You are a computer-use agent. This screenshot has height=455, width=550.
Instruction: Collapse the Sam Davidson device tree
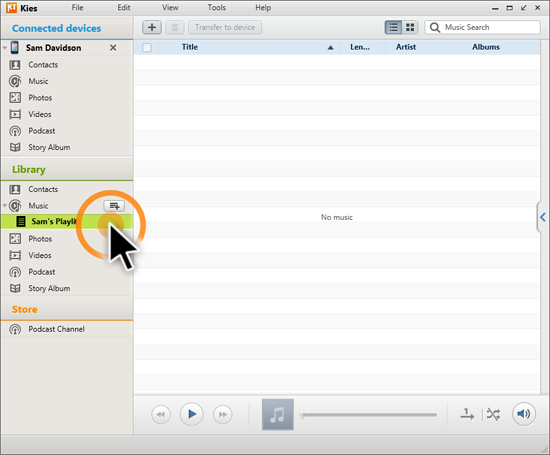(5, 47)
